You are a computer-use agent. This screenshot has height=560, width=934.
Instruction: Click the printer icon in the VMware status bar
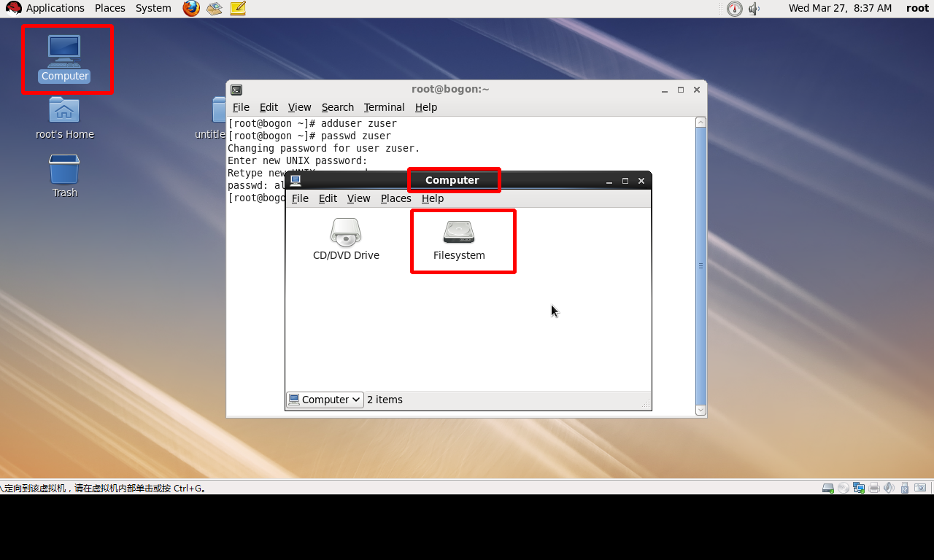click(874, 488)
